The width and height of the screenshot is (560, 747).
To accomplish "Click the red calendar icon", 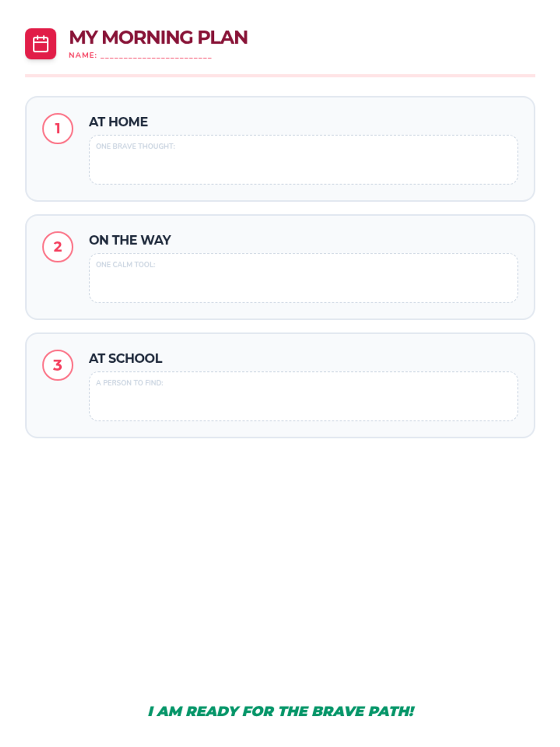I will click(41, 44).
